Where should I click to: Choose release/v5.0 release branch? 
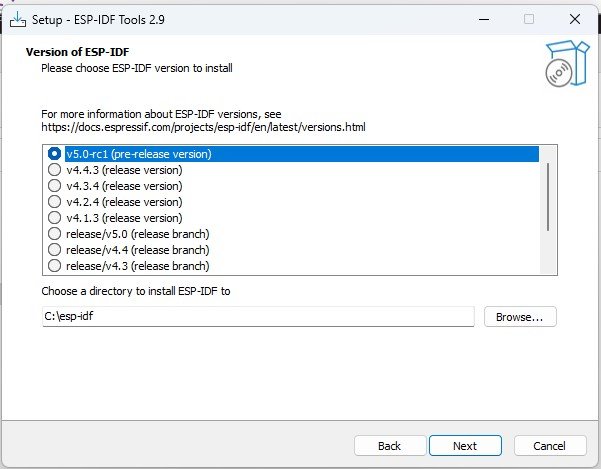54,234
